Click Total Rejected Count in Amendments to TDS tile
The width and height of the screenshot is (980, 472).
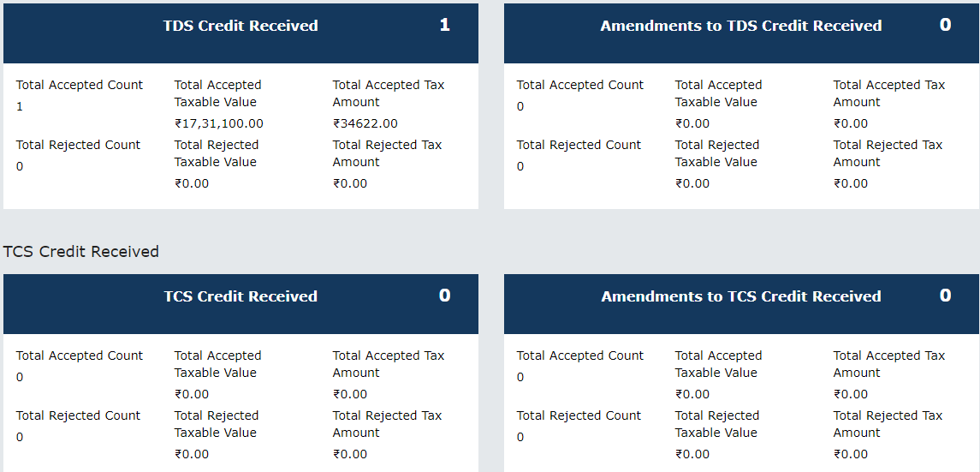(x=579, y=145)
